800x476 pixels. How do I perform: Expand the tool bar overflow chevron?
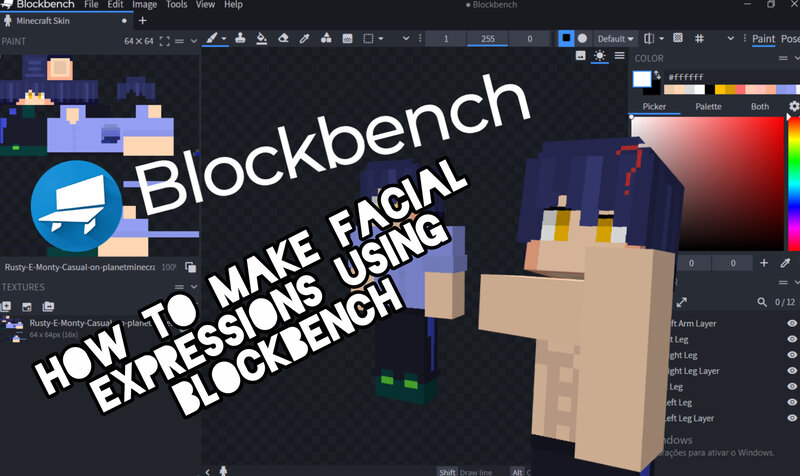[406, 38]
